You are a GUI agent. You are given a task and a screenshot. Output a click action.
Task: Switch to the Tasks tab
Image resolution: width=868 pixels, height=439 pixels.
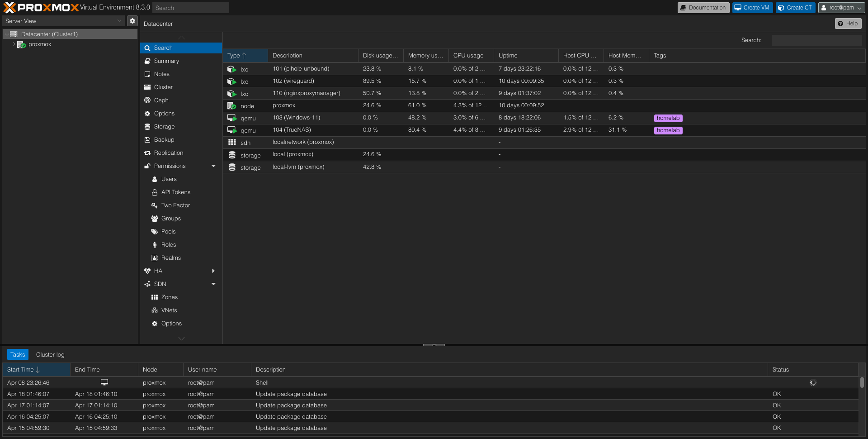pyautogui.click(x=18, y=354)
